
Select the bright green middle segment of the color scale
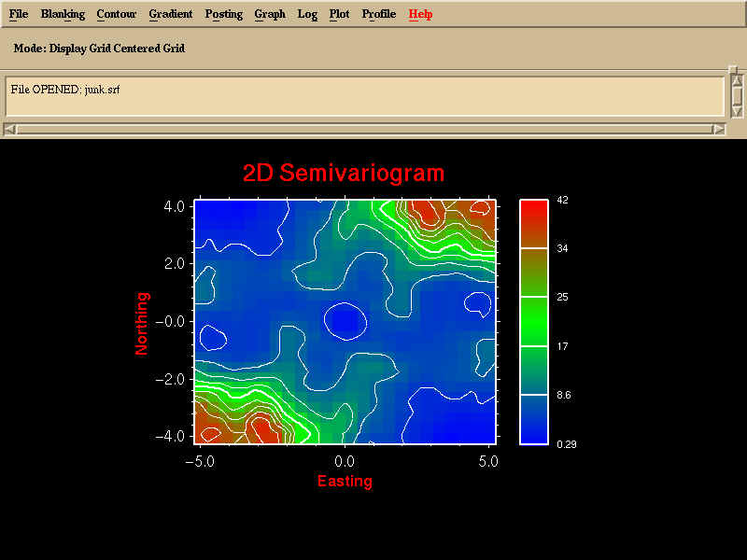click(534, 321)
